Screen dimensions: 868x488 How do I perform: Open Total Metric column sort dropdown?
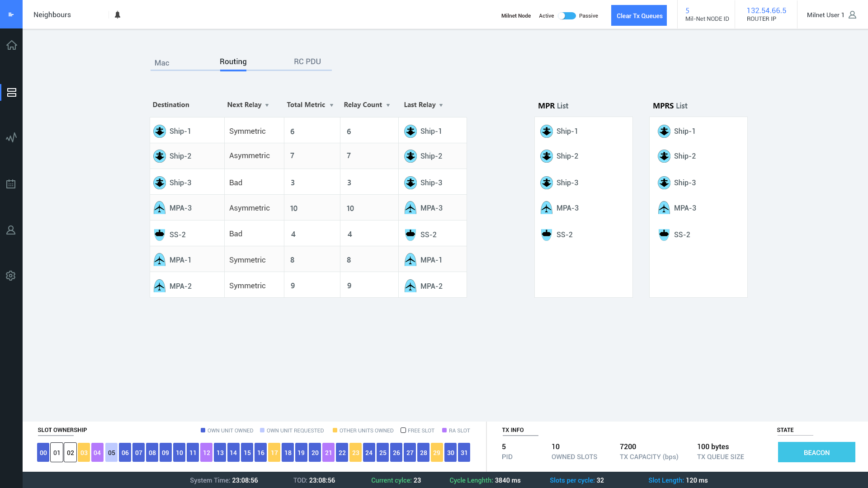click(x=331, y=105)
